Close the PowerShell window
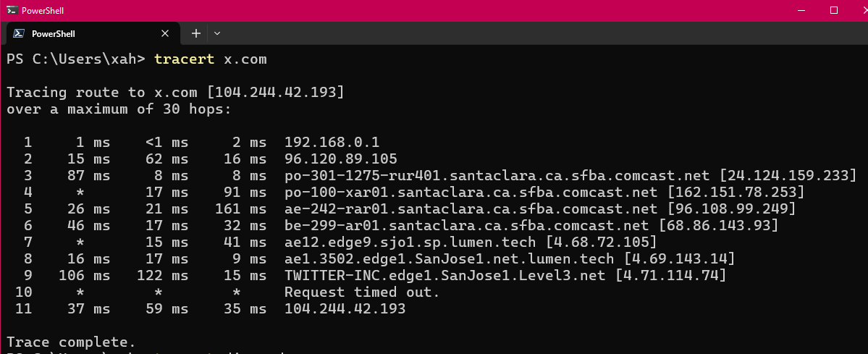The width and height of the screenshot is (868, 354). 854,10
